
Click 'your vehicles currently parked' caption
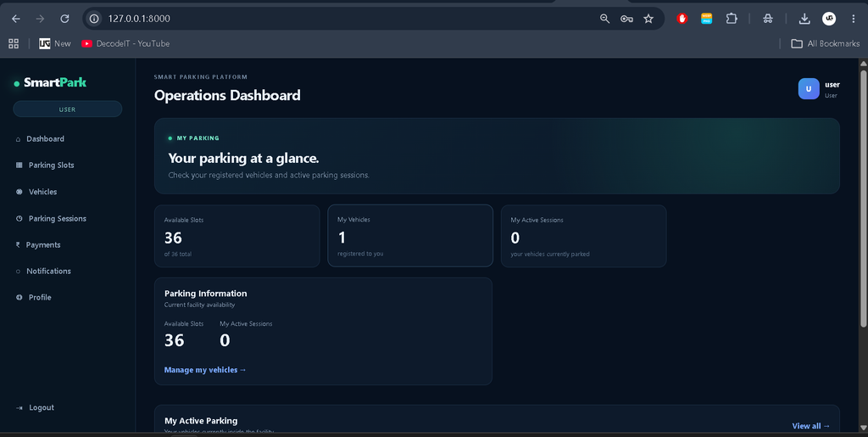(x=549, y=255)
